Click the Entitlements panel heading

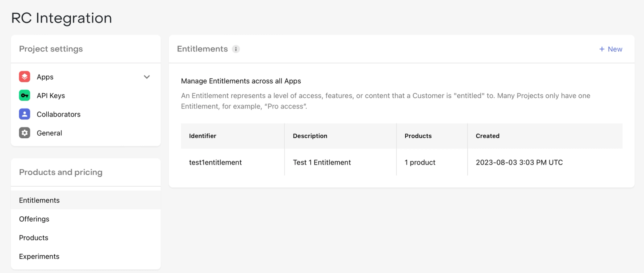click(x=202, y=49)
